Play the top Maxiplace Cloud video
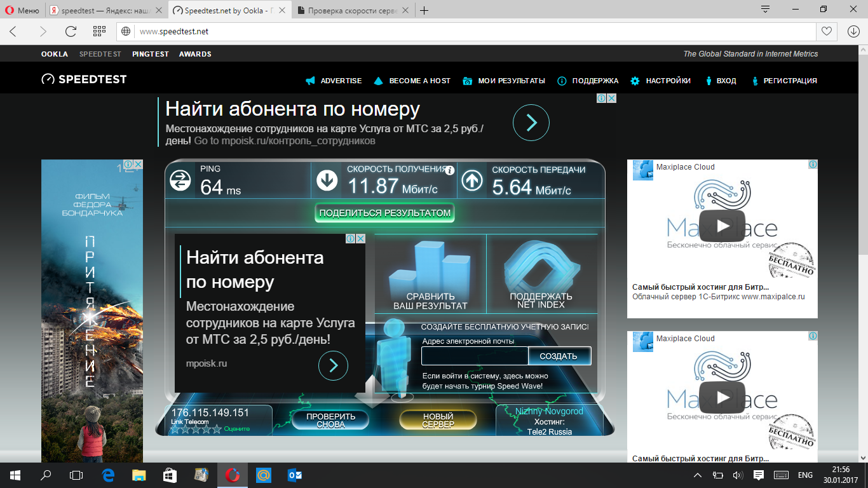868x488 pixels. pyautogui.click(x=722, y=226)
